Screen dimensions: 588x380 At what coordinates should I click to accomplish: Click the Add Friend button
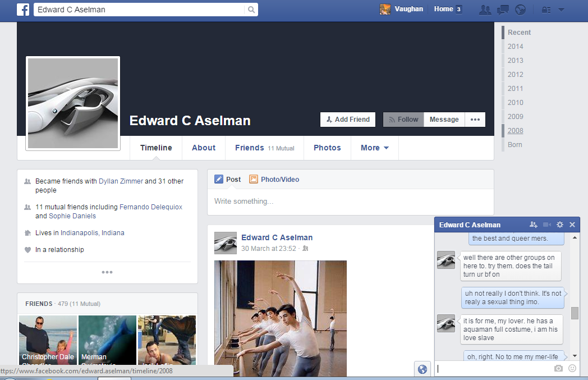point(347,120)
